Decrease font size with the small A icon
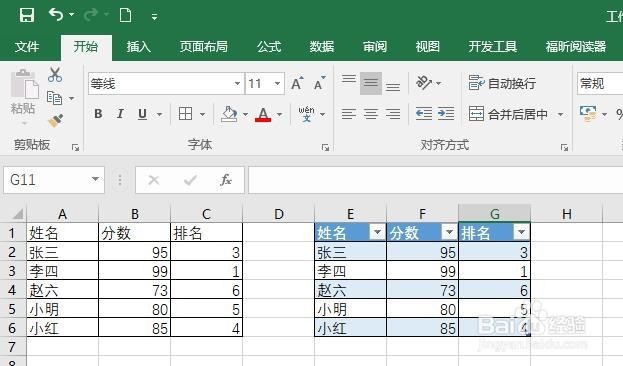This screenshot has height=366, width=623. tap(319, 83)
